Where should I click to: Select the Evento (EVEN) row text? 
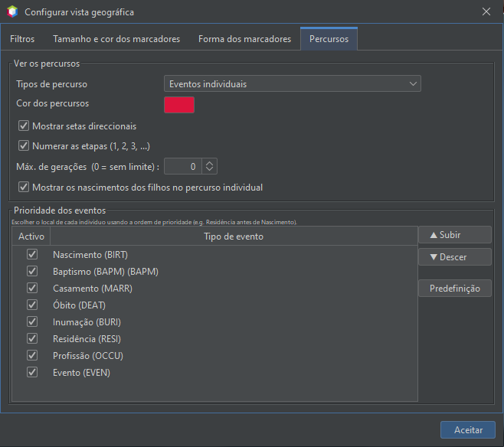click(81, 373)
